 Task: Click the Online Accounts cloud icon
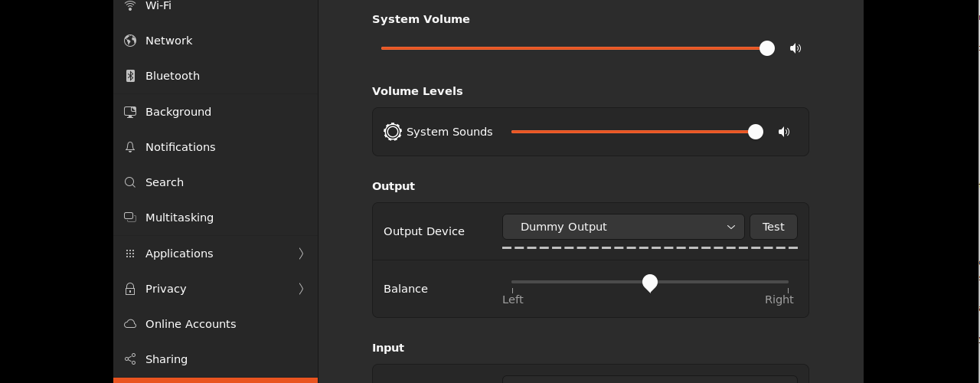130,324
